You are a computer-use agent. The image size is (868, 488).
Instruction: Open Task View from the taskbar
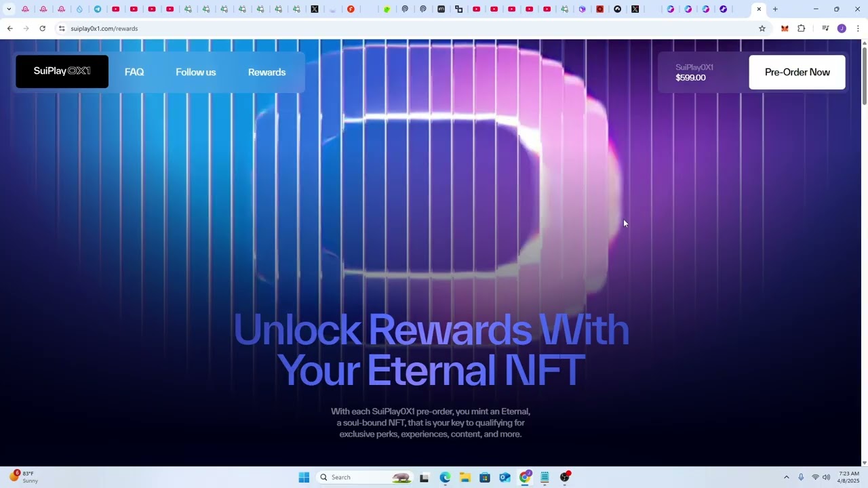[x=424, y=477]
